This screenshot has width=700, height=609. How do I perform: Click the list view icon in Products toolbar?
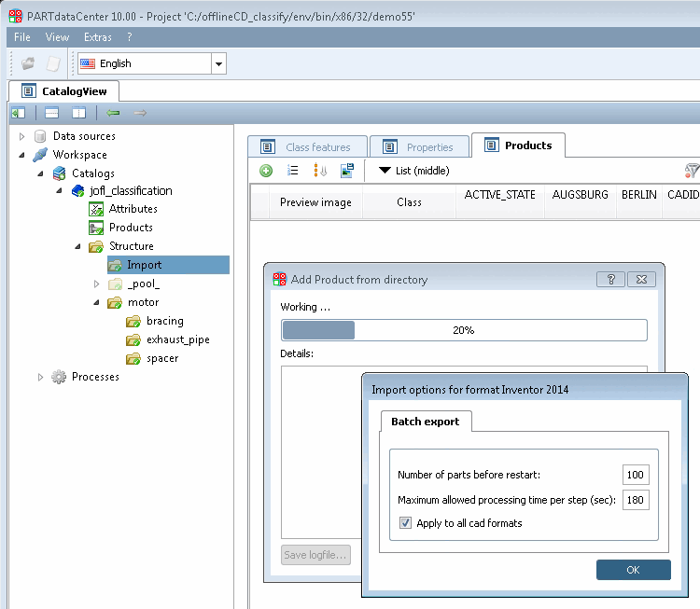click(x=292, y=171)
